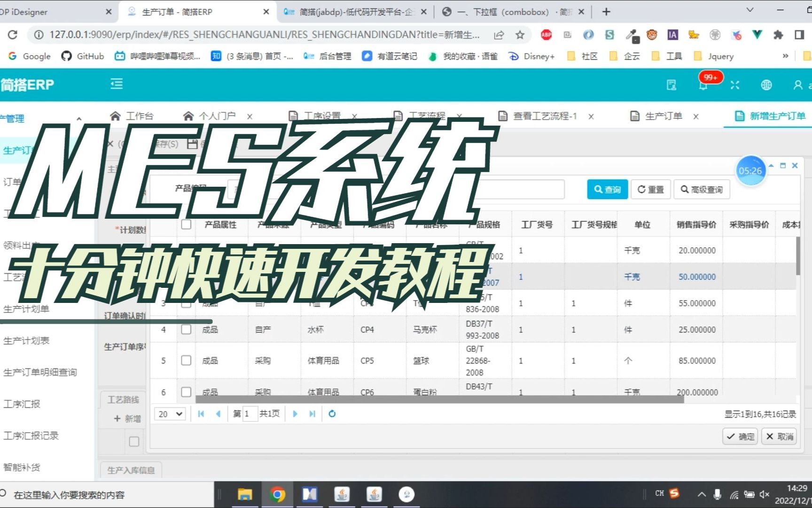Toggle the select-all checkbox in table header
This screenshot has height=508, width=812.
click(186, 224)
